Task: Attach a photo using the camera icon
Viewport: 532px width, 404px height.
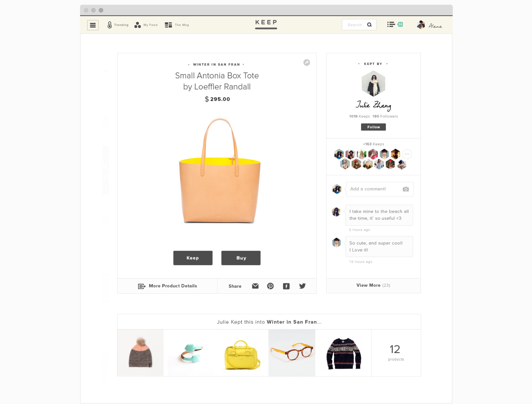Action: coord(406,189)
